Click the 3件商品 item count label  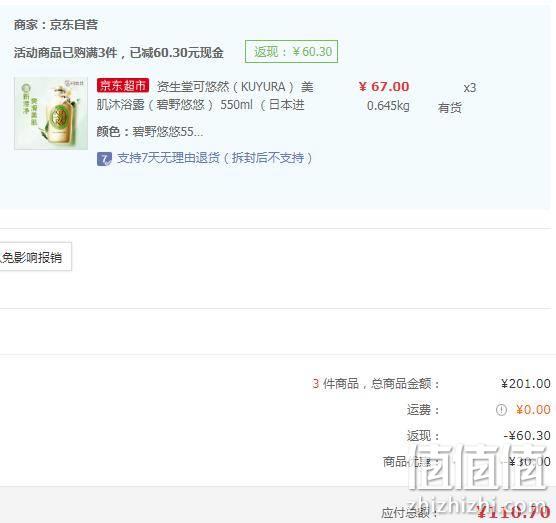335,384
